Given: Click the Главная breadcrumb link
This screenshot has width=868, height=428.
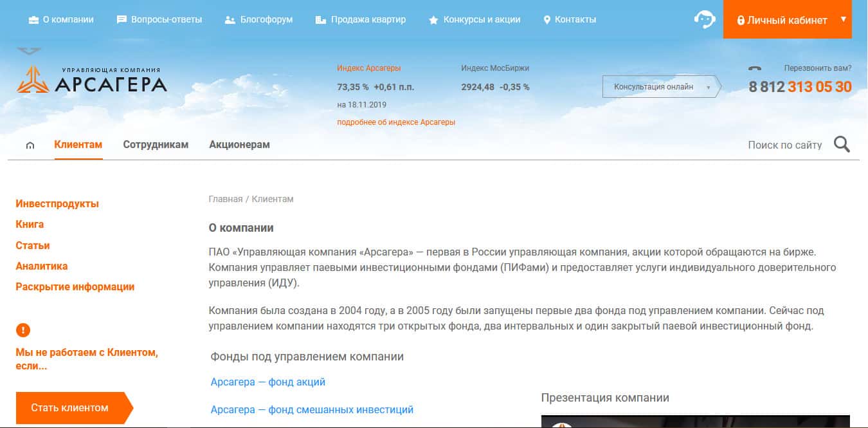Looking at the screenshot, I should point(226,200).
